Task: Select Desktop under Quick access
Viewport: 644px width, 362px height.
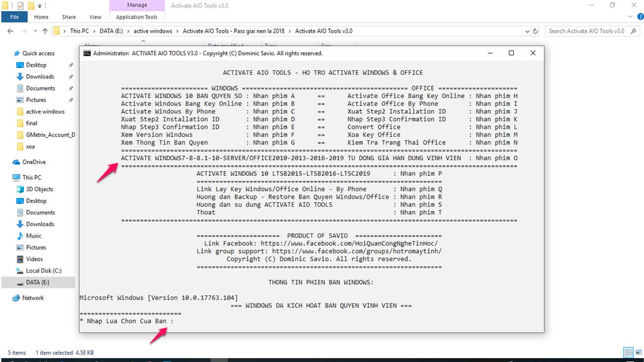Action: point(36,65)
